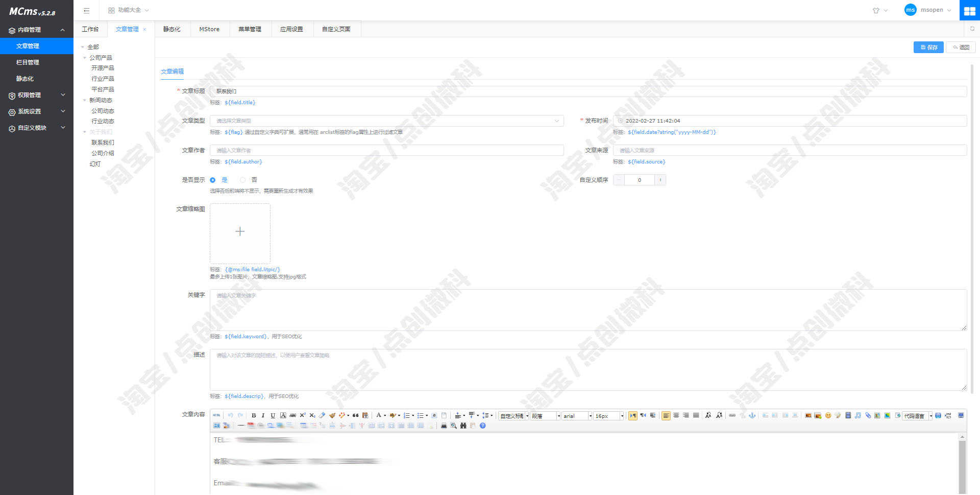The width and height of the screenshot is (980, 495).
Task: Insert anchor using anchor icon
Action: 752,415
